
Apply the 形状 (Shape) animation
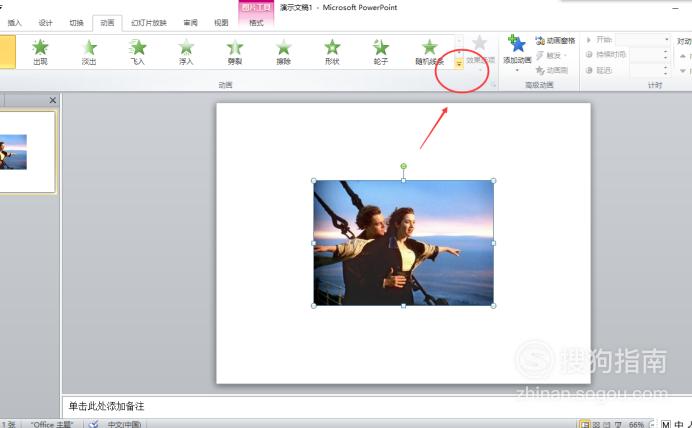332,52
